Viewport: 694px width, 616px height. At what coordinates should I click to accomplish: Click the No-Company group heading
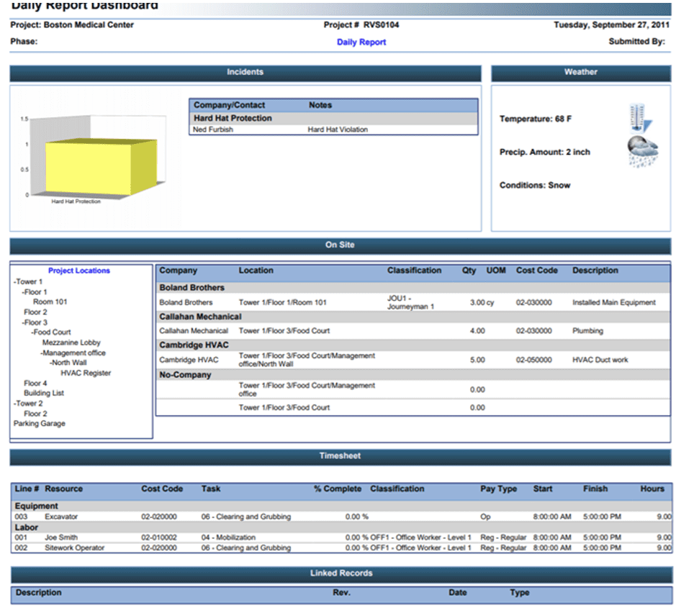coord(186,375)
